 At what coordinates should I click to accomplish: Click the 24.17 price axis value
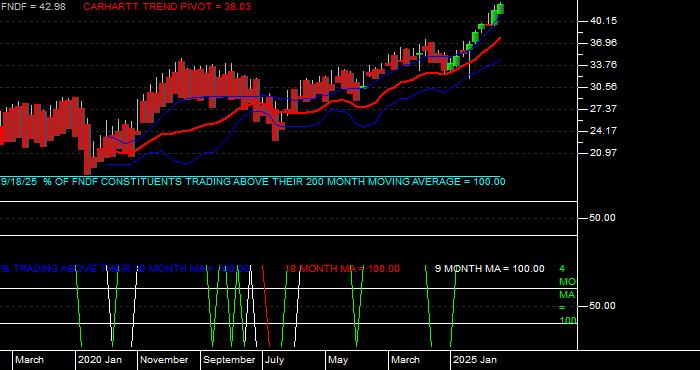pos(604,131)
